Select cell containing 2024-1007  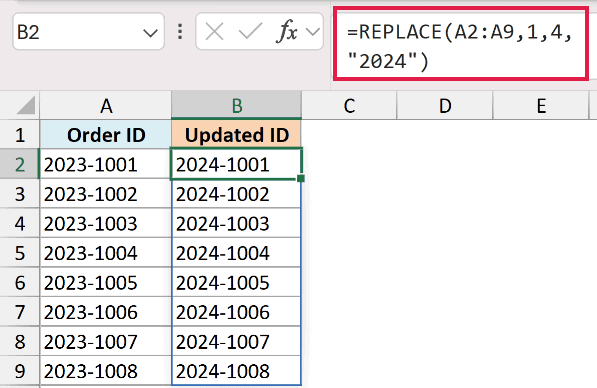[236, 341]
